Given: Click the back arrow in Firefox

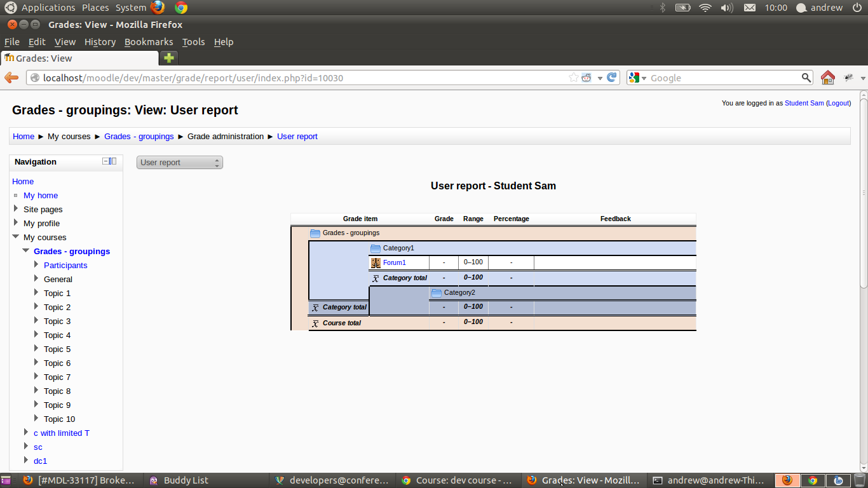Looking at the screenshot, I should [x=11, y=78].
